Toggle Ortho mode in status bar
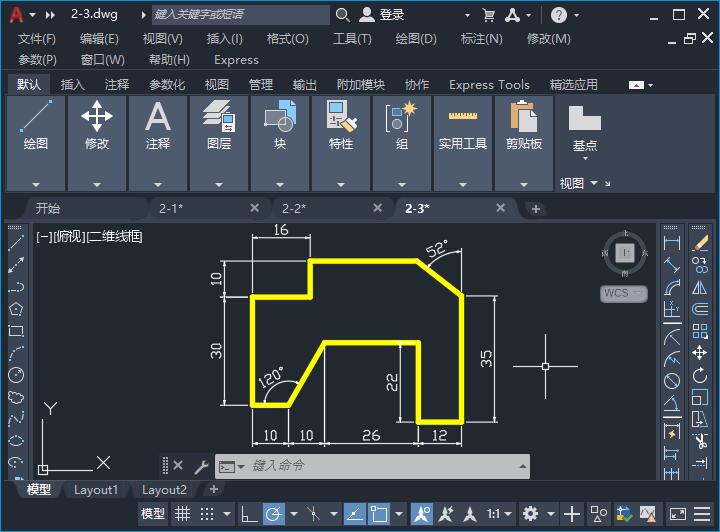Image resolution: width=720 pixels, height=532 pixels. click(249, 514)
